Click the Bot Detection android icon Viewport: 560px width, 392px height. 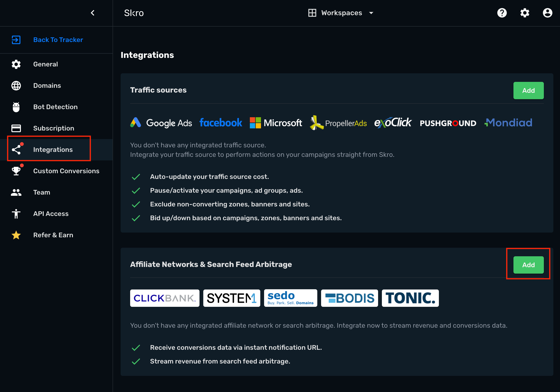point(16,107)
